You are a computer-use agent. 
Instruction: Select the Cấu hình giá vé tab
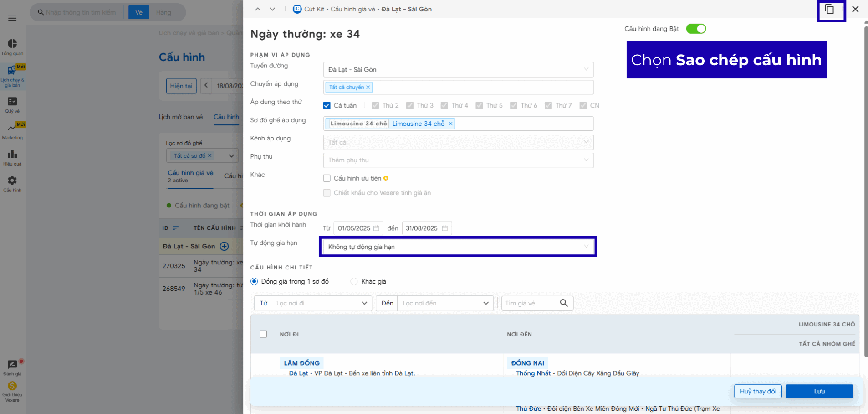tap(190, 176)
